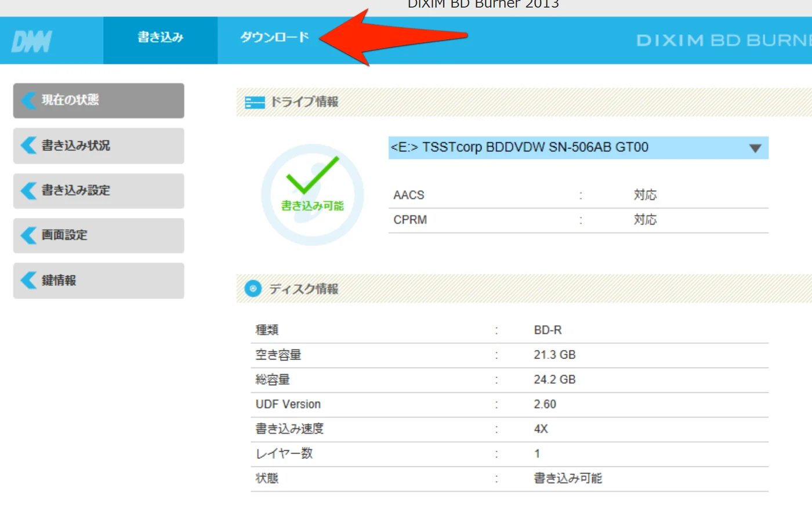Click the 21.3 GB free space value
This screenshot has height=505, width=812.
[x=554, y=355]
